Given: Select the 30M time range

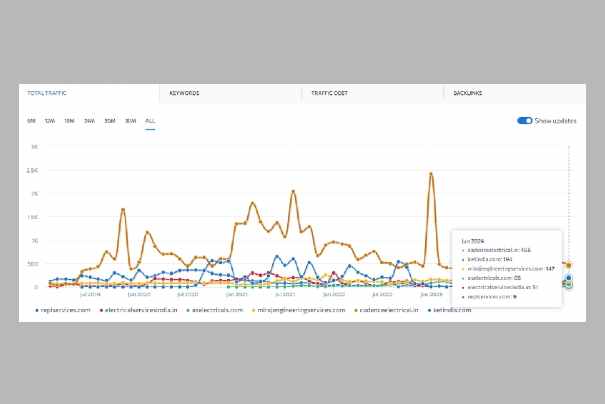Looking at the screenshot, I should tap(110, 120).
